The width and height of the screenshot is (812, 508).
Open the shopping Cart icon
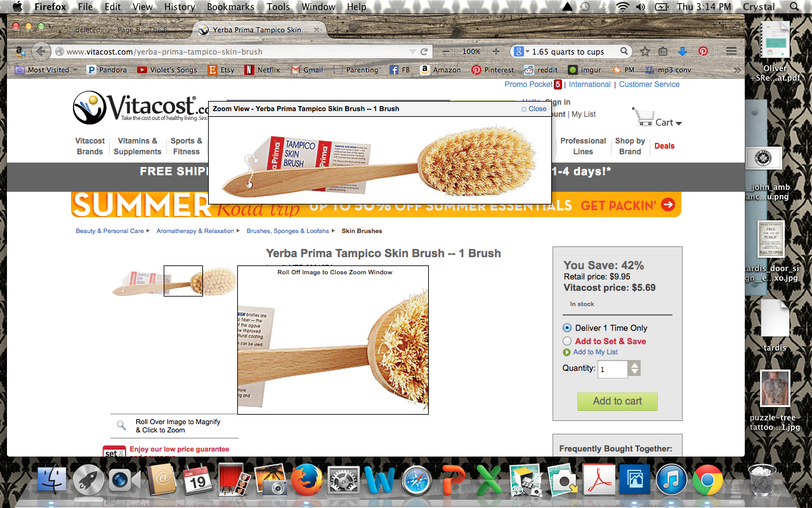(643, 117)
